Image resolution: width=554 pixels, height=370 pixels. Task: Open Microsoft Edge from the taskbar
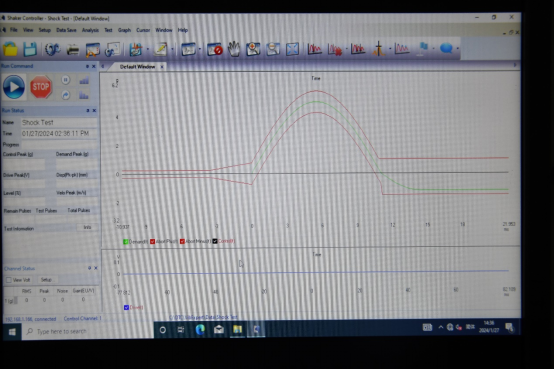pyautogui.click(x=200, y=330)
